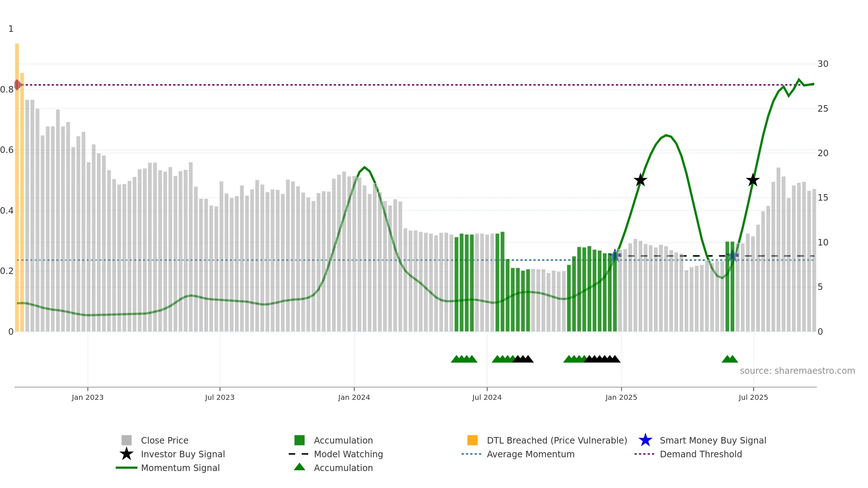Click the 0.8 tick on left axis

tap(7, 89)
